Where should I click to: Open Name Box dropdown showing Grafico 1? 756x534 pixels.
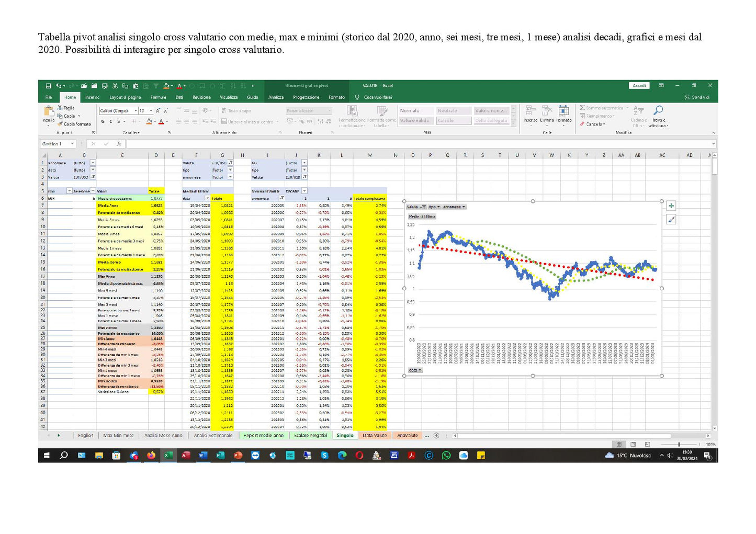tap(72, 144)
